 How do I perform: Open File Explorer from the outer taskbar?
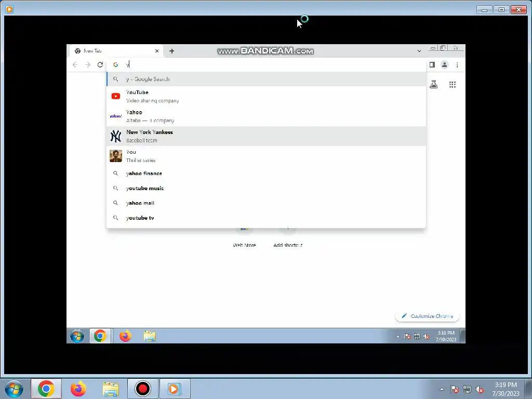coord(111,389)
